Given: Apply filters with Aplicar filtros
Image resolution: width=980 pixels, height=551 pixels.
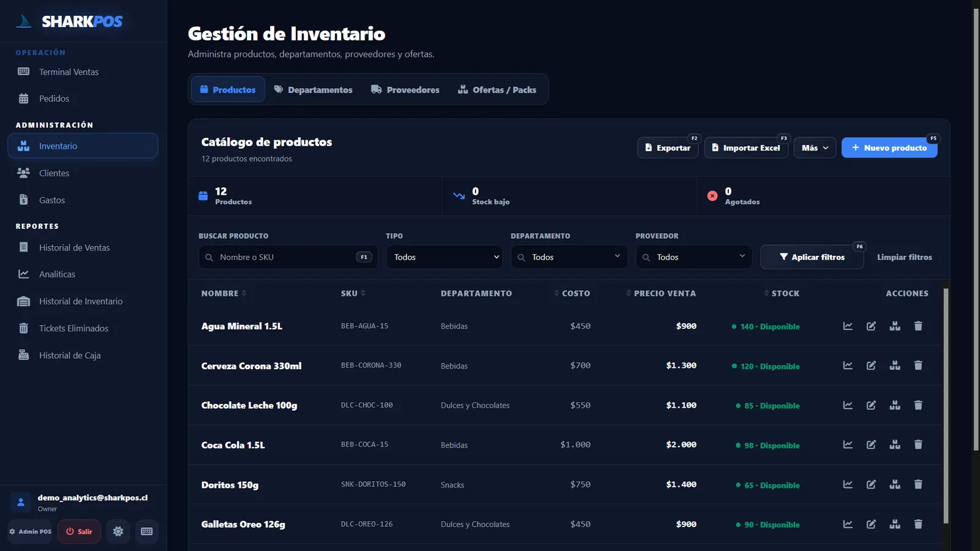Looking at the screenshot, I should 812,257.
